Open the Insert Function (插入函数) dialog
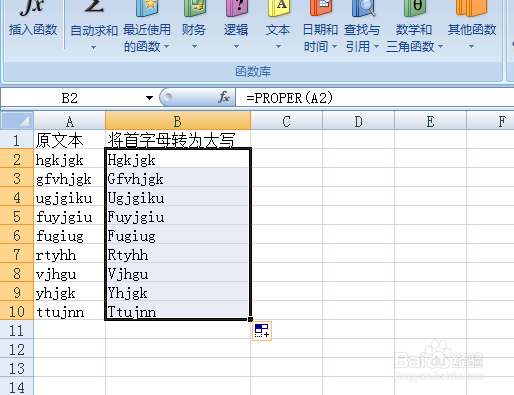Viewport: 514px width, 395px height. pyautogui.click(x=33, y=20)
